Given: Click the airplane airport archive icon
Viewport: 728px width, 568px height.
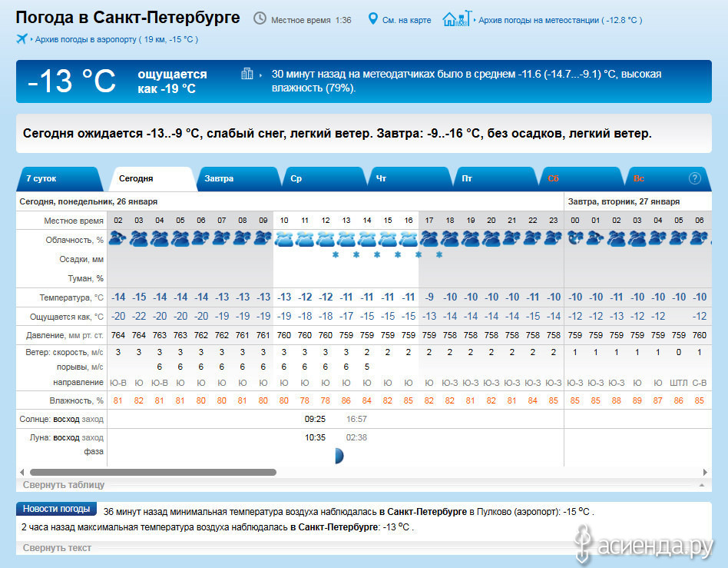Looking at the screenshot, I should click(x=22, y=38).
